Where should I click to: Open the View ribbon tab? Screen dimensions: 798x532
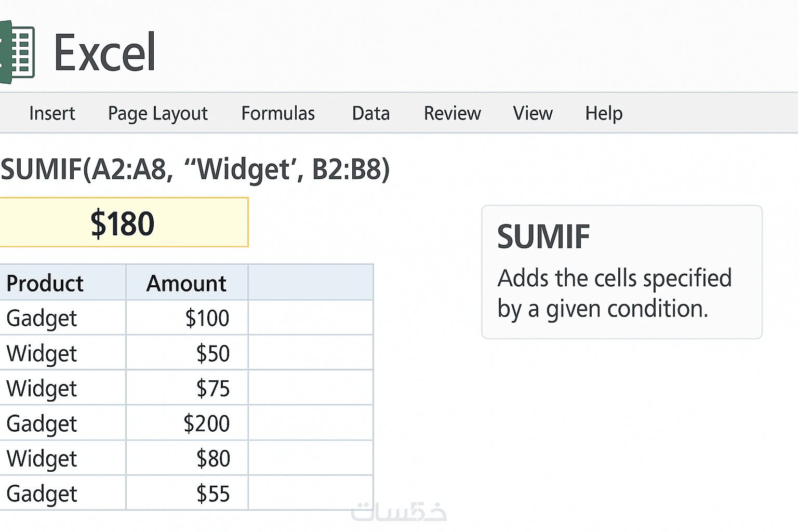pos(533,113)
